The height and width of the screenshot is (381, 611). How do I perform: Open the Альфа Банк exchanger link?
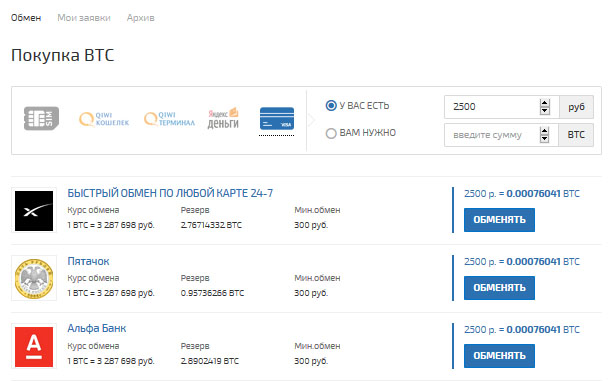[x=97, y=328]
